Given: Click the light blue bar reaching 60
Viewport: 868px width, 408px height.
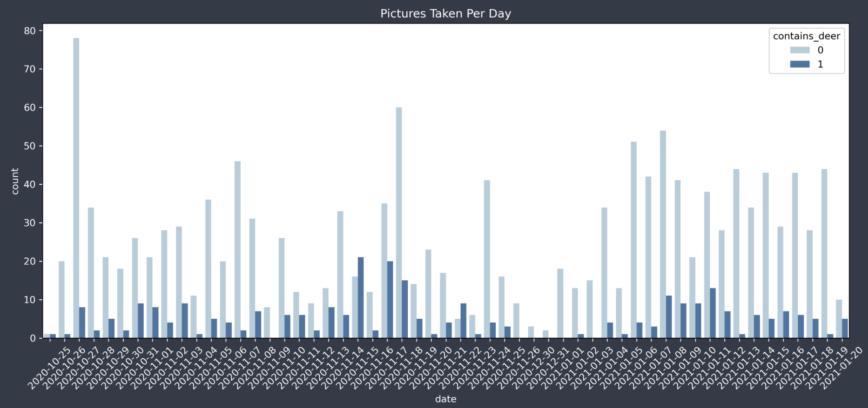Looking at the screenshot, I should [x=399, y=223].
